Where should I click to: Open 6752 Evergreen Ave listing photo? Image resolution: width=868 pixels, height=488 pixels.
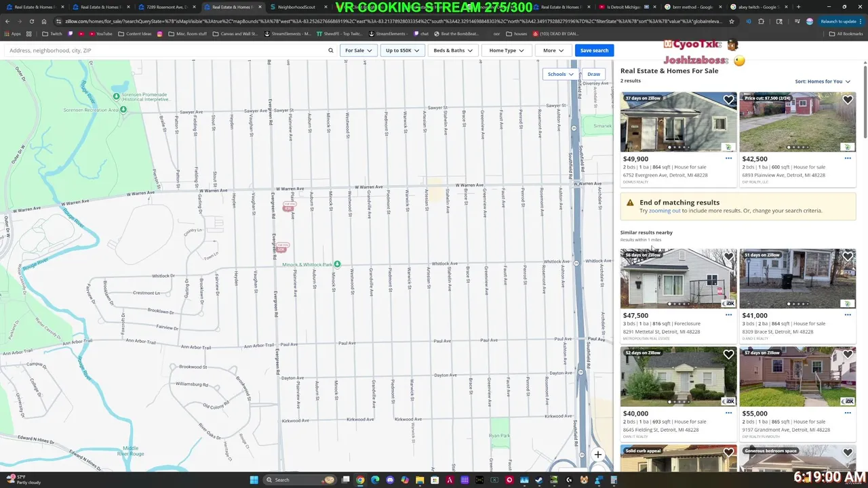pos(678,122)
